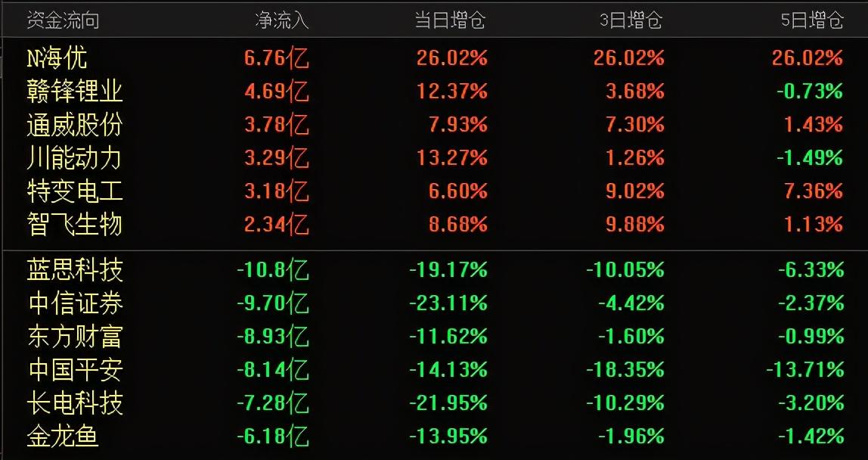Click 智飞生物 daily value 8.68%
868x460 pixels.
tap(457, 224)
